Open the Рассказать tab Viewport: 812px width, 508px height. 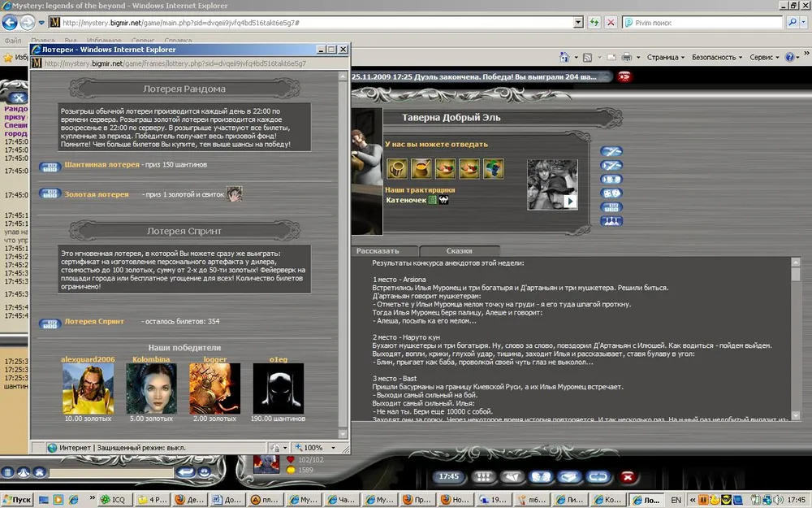(378, 251)
